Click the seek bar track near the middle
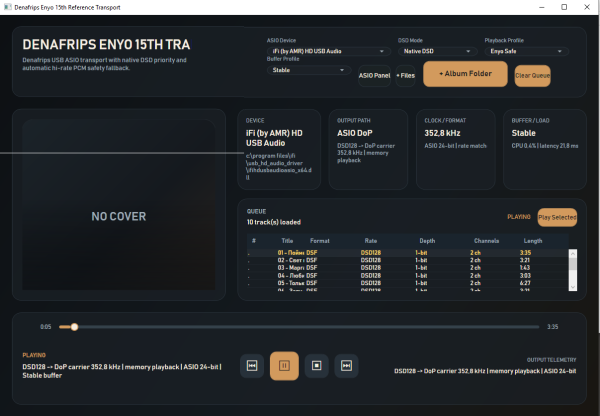600x416 pixels. 299,327
